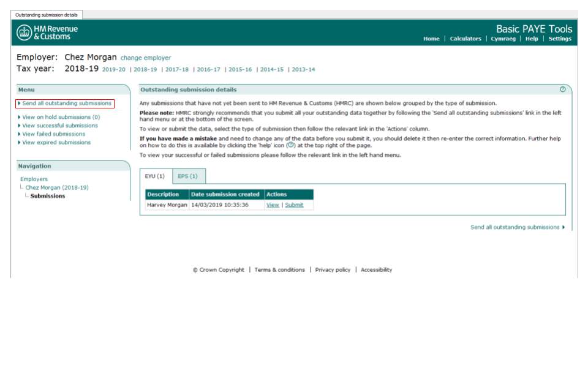Open View on hold submissions (0)

(x=61, y=117)
